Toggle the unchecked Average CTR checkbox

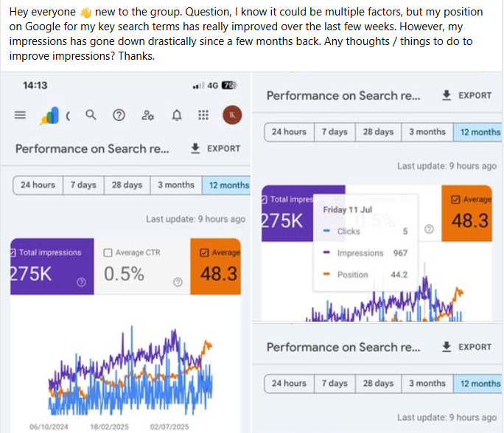(108, 253)
